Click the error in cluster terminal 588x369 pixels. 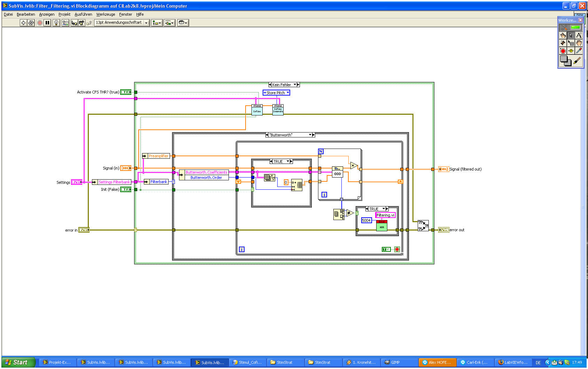(84, 230)
